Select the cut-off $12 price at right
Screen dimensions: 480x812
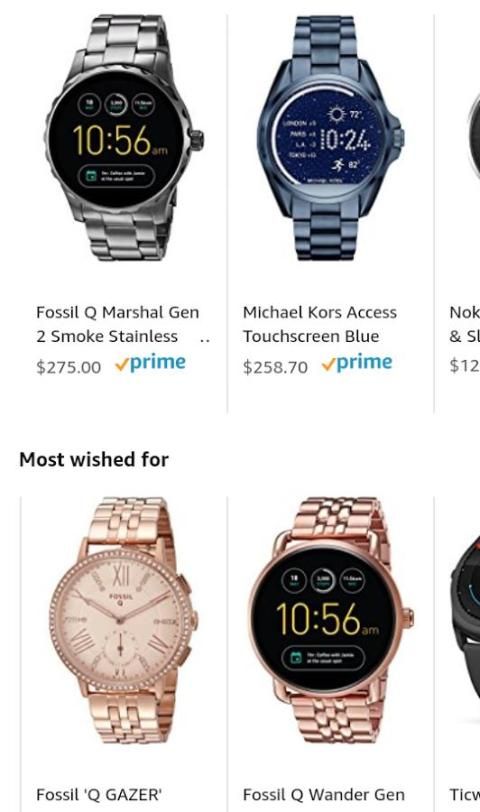tap(464, 366)
